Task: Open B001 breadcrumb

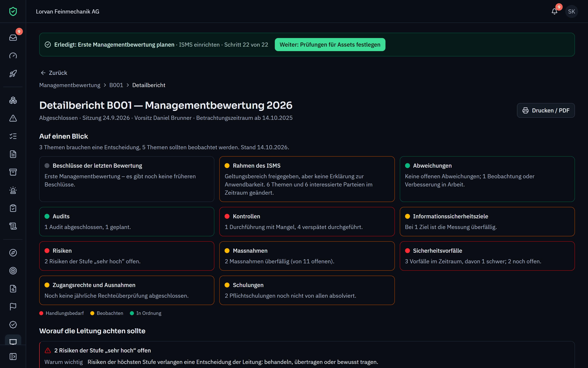Action: point(116,85)
